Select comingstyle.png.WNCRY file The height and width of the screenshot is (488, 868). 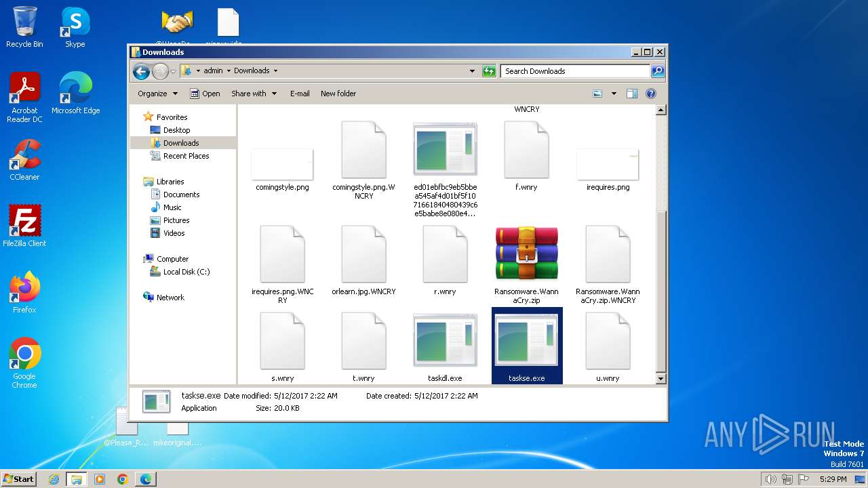pyautogui.click(x=363, y=161)
